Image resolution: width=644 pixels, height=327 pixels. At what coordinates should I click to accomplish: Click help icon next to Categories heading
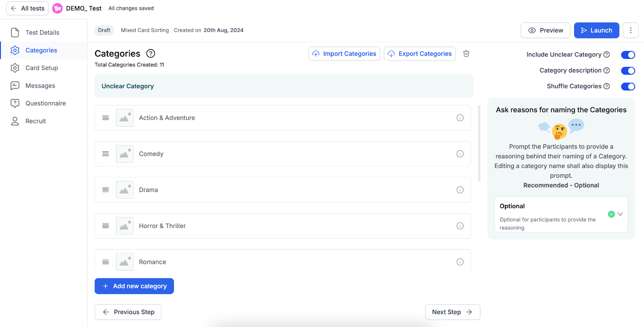tap(151, 53)
